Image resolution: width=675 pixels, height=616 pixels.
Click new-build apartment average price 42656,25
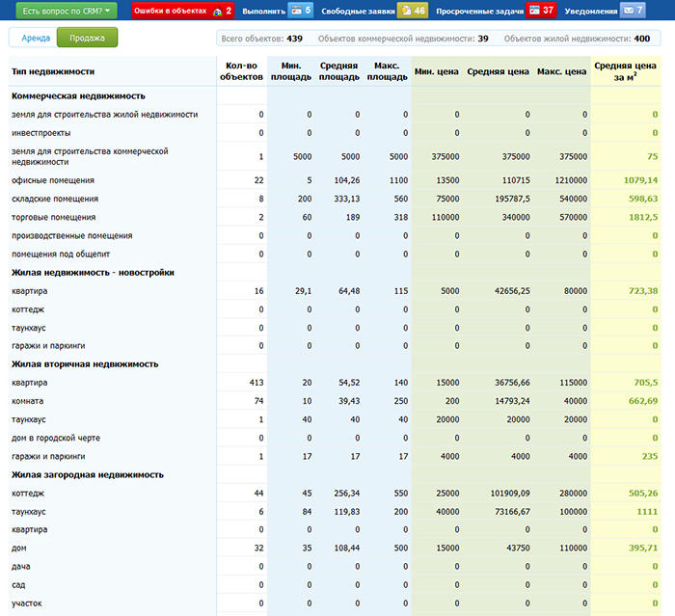pyautogui.click(x=512, y=291)
